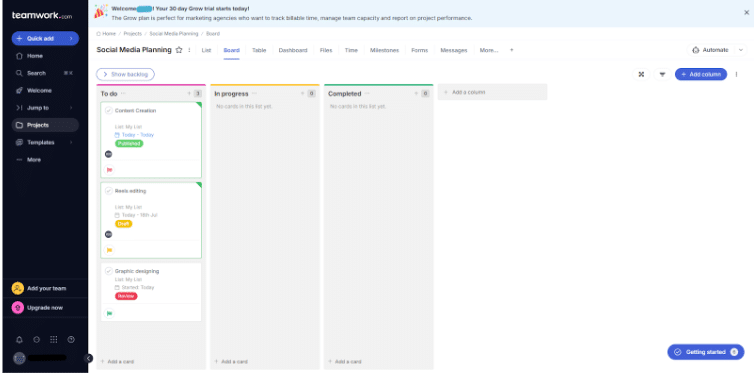
Task: Open the More... tabs dropdown
Action: click(489, 50)
